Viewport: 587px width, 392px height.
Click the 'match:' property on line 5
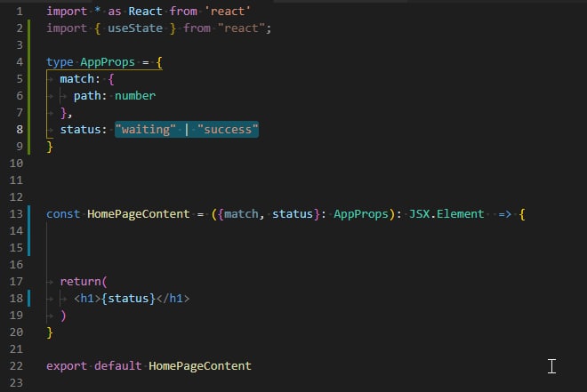coord(80,79)
